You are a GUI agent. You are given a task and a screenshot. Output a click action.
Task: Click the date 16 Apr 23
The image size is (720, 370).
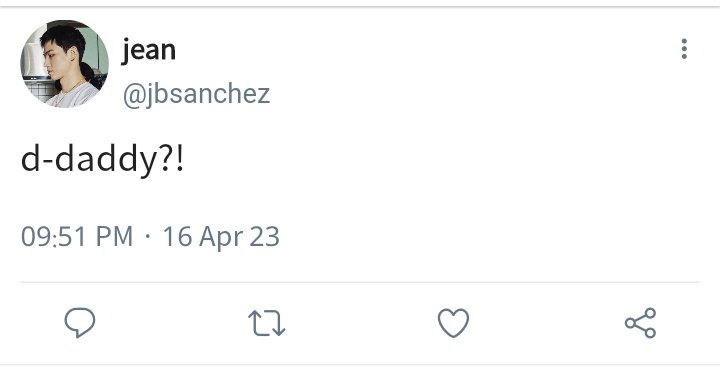(221, 237)
